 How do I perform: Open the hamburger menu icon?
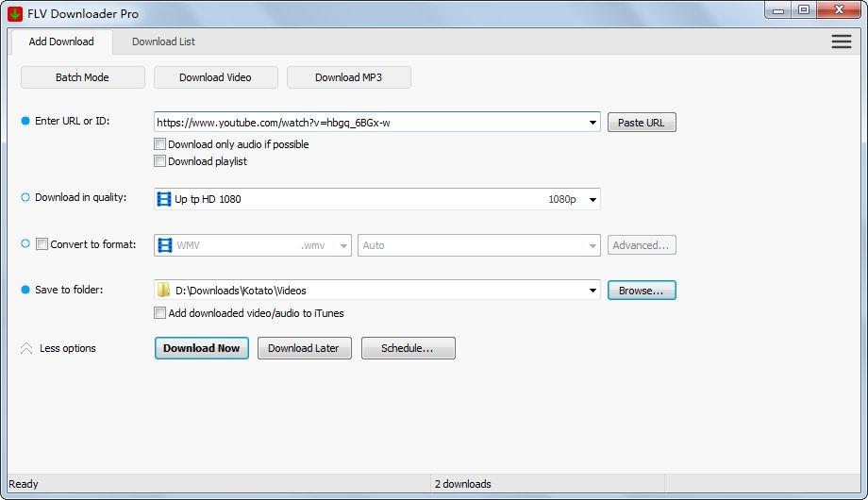coord(841,42)
